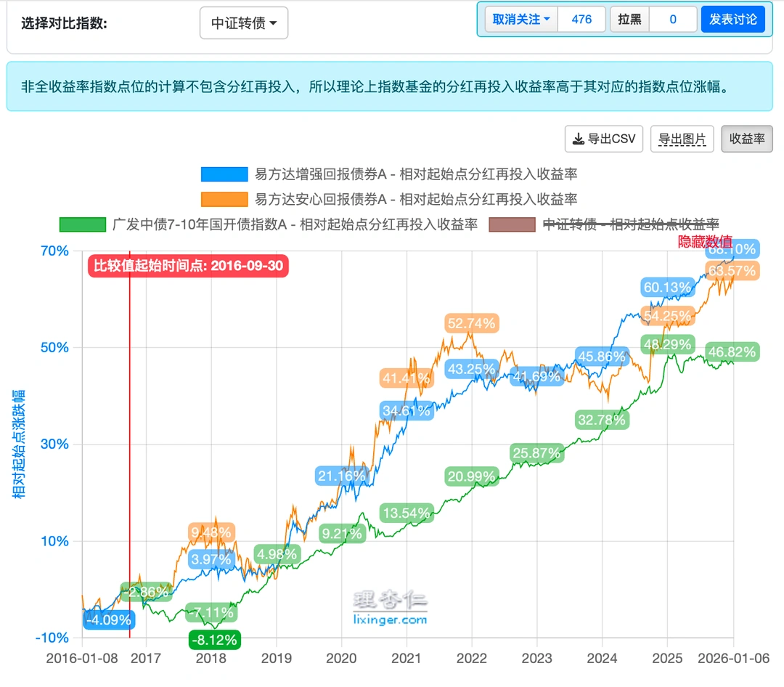Screen dimensions: 784x687
Task: Toggle the 收益率 button
Action: tap(747, 139)
